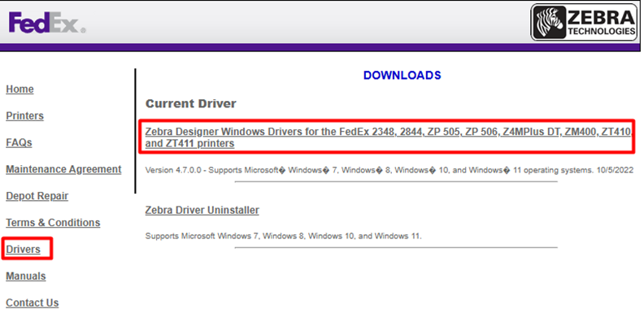644x318 pixels.
Task: Open Terms & Conditions link
Action: [53, 223]
